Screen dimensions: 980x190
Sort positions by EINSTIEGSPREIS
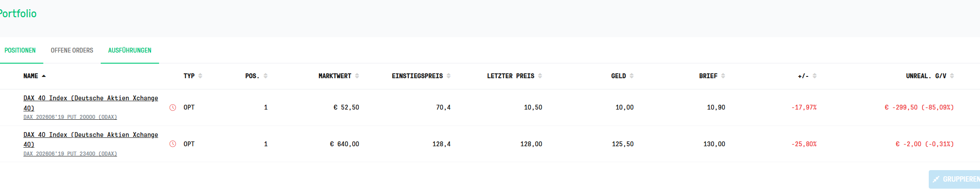tap(448, 76)
